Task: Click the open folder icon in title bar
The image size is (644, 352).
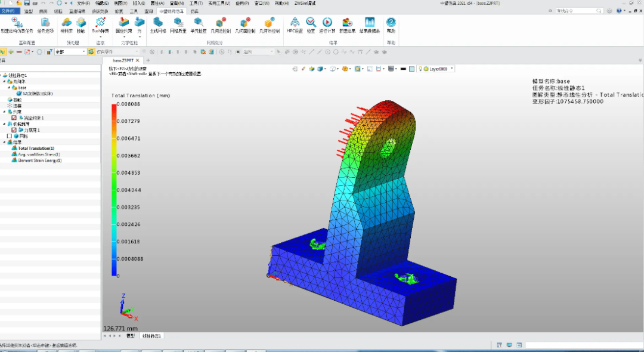Action: click(19, 3)
